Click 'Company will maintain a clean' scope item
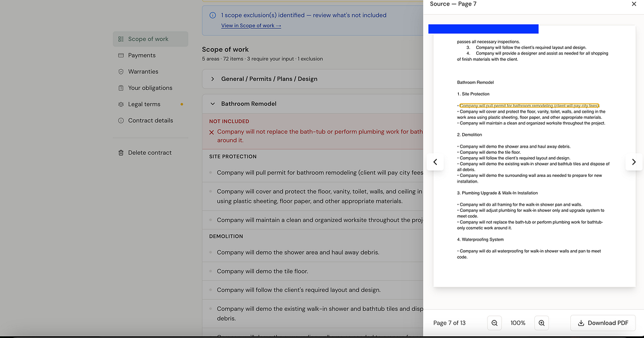Viewport: 644px width, 338px height. [x=320, y=220]
